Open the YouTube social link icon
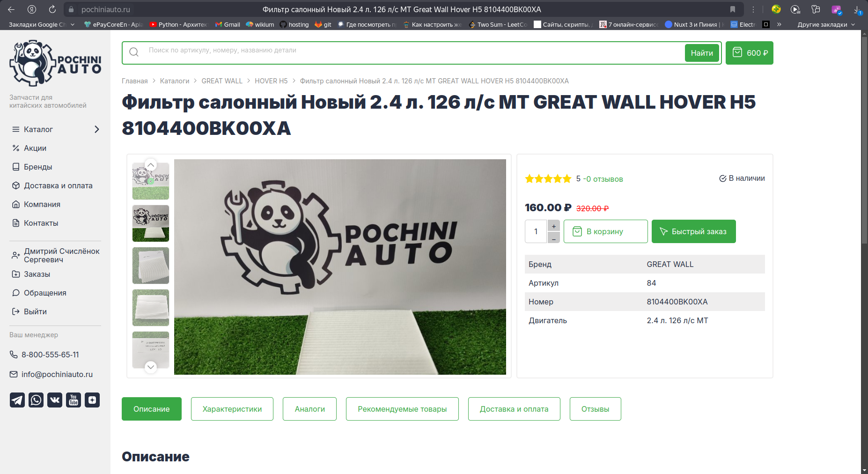868x474 pixels. [x=74, y=400]
